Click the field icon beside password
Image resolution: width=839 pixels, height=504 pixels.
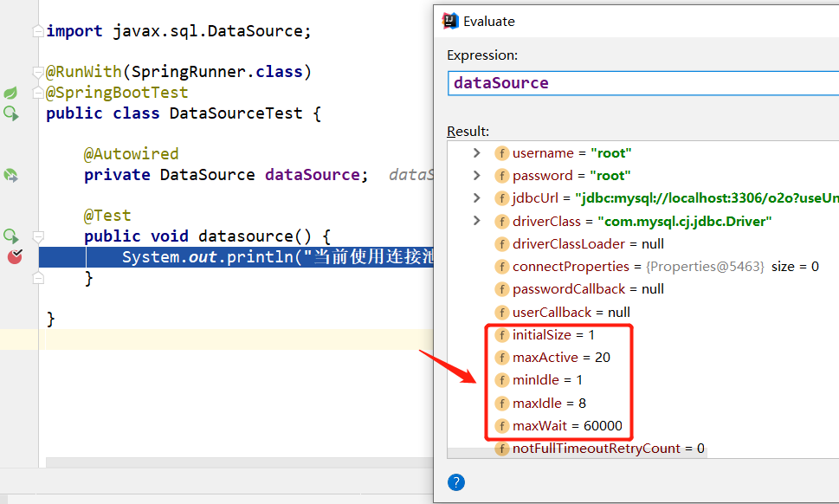(x=501, y=176)
